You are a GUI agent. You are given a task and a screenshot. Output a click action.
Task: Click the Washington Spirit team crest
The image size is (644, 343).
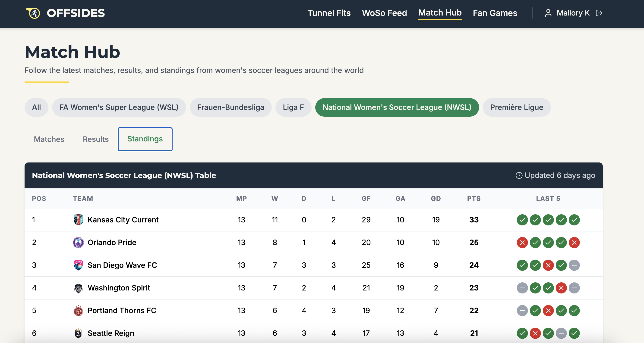coord(78,288)
